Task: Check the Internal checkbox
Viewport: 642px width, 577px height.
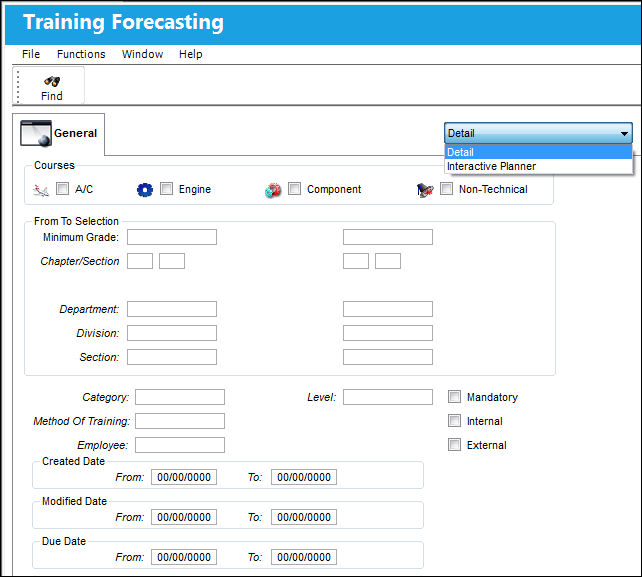Action: pyautogui.click(x=454, y=421)
